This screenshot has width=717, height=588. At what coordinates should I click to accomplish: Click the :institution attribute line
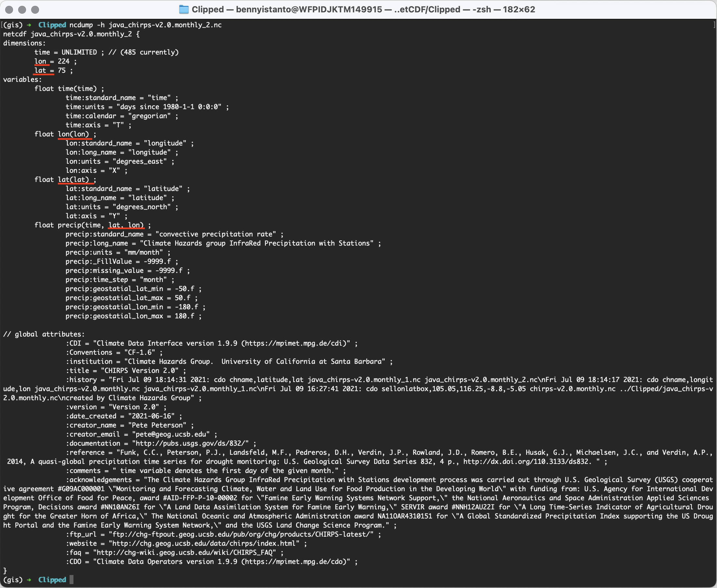click(x=229, y=362)
